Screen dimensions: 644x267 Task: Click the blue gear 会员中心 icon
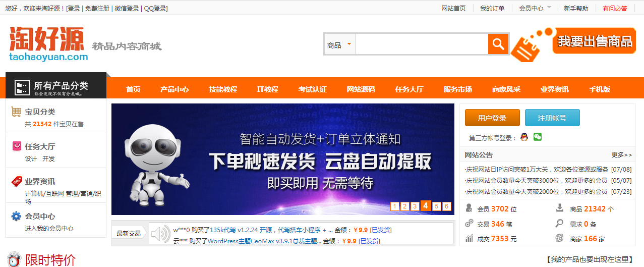[16, 216]
